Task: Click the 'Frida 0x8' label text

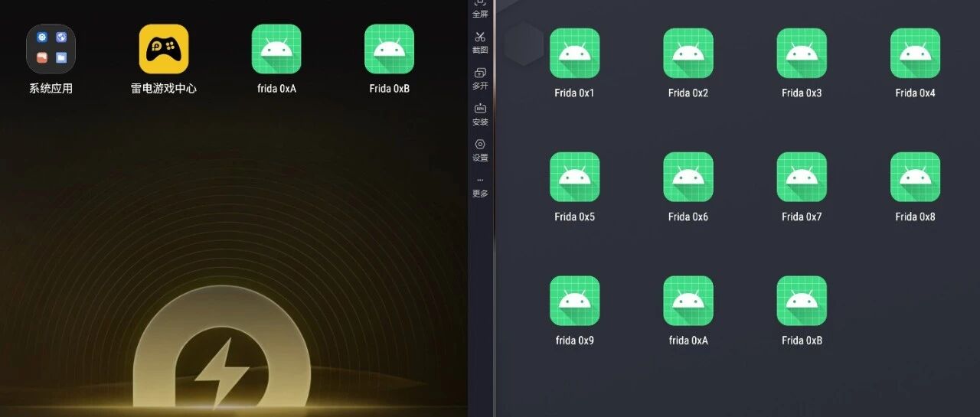Action: 915,217
